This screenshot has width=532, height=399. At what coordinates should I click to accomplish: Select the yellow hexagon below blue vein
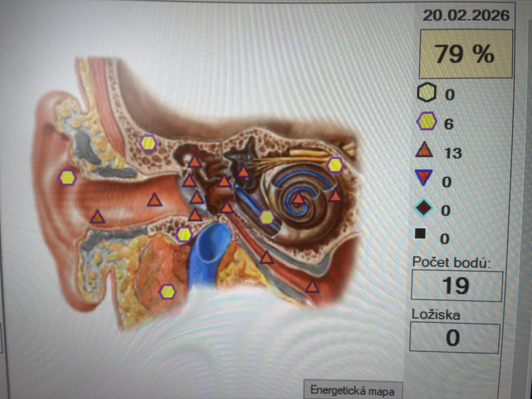[x=168, y=291]
